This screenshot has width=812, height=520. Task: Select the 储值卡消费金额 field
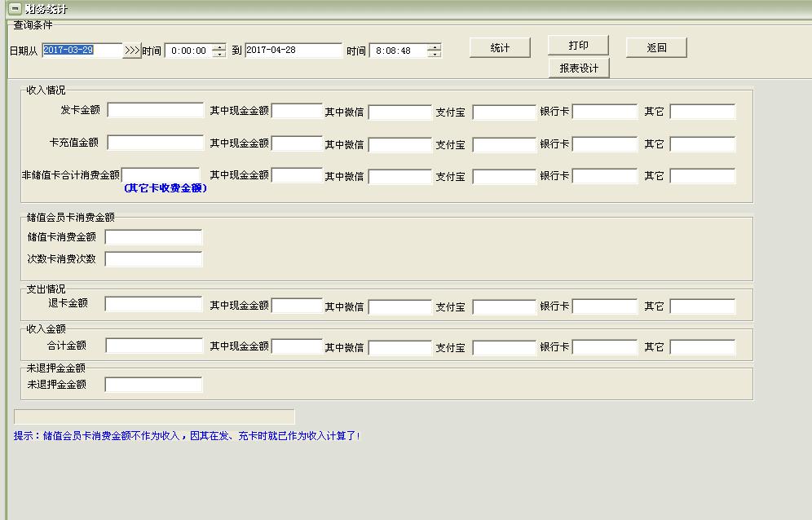[x=153, y=237]
